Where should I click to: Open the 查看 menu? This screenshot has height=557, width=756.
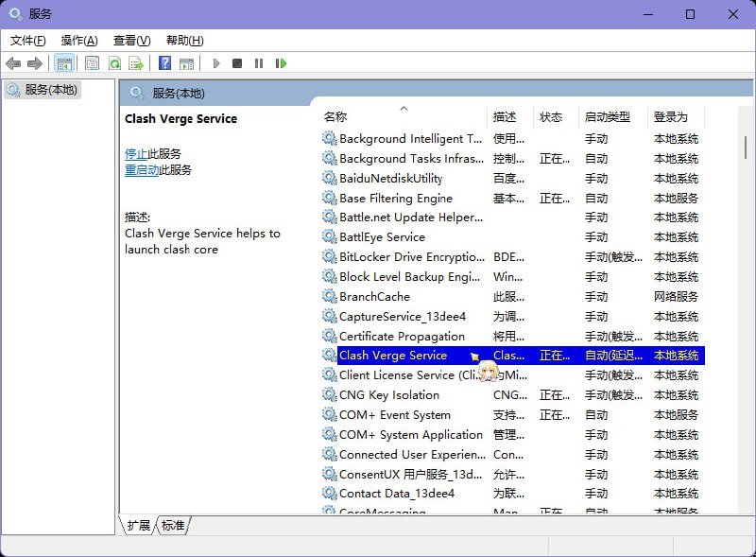pyautogui.click(x=130, y=41)
